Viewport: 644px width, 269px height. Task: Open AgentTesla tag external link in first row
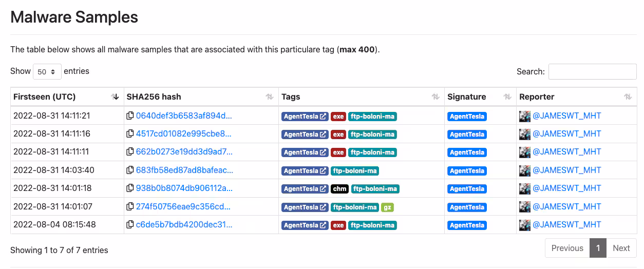[x=323, y=117]
